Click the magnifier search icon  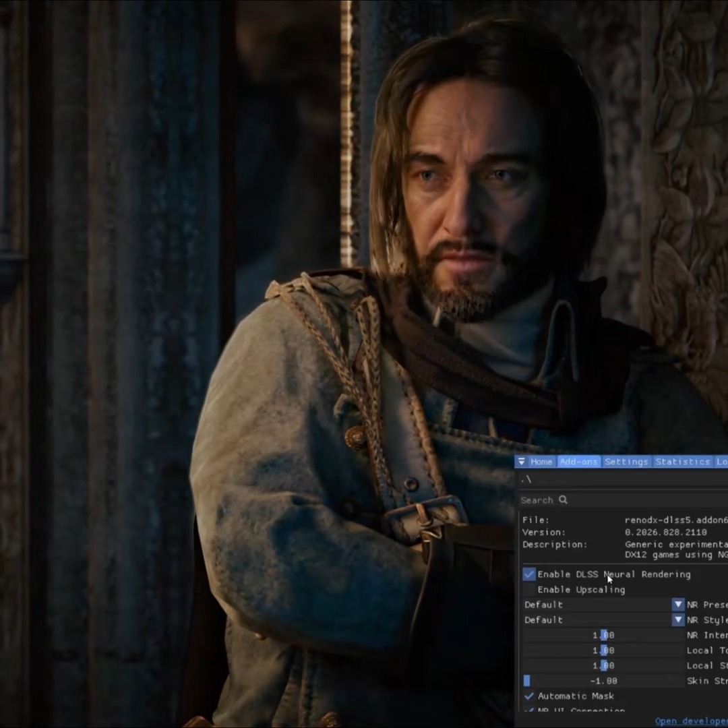(563, 499)
